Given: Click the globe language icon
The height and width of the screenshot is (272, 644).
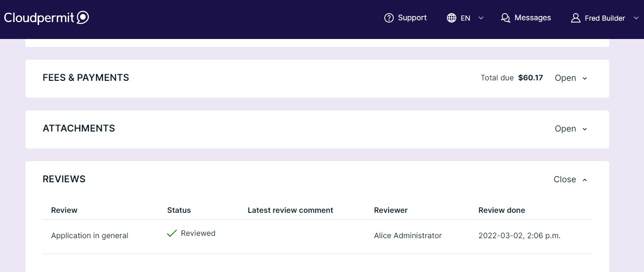Looking at the screenshot, I should click(x=452, y=18).
